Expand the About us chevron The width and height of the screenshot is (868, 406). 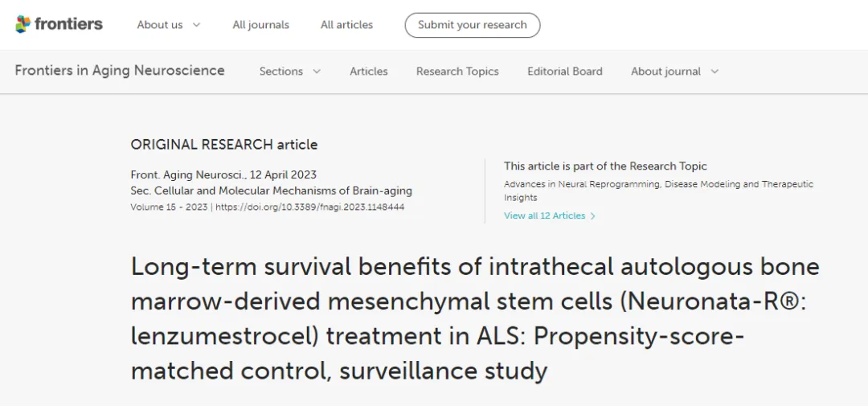coord(197,25)
